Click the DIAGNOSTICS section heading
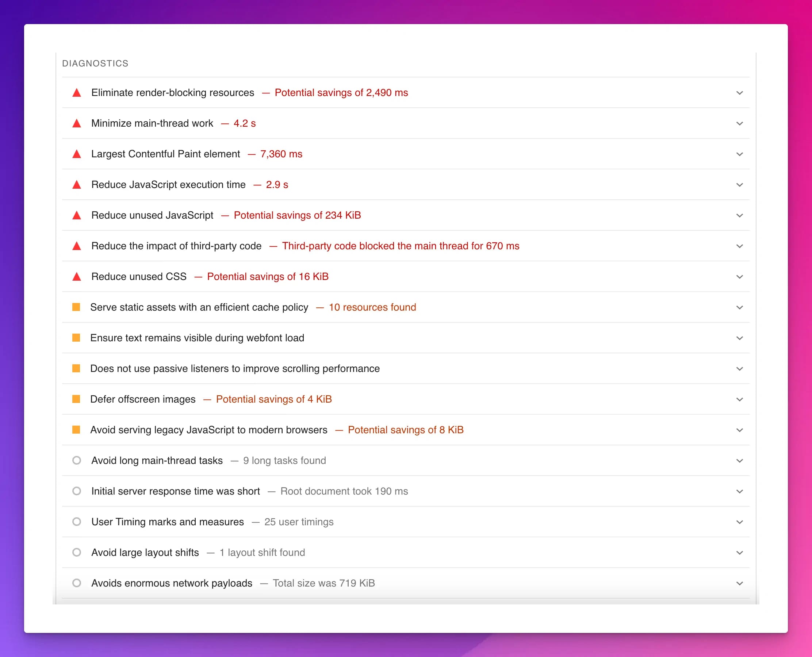The image size is (812, 657). point(95,64)
